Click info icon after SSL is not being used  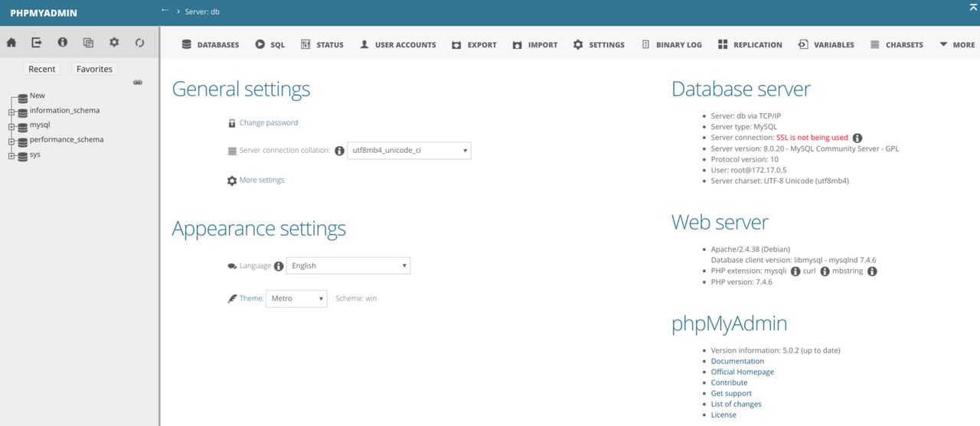tap(857, 138)
